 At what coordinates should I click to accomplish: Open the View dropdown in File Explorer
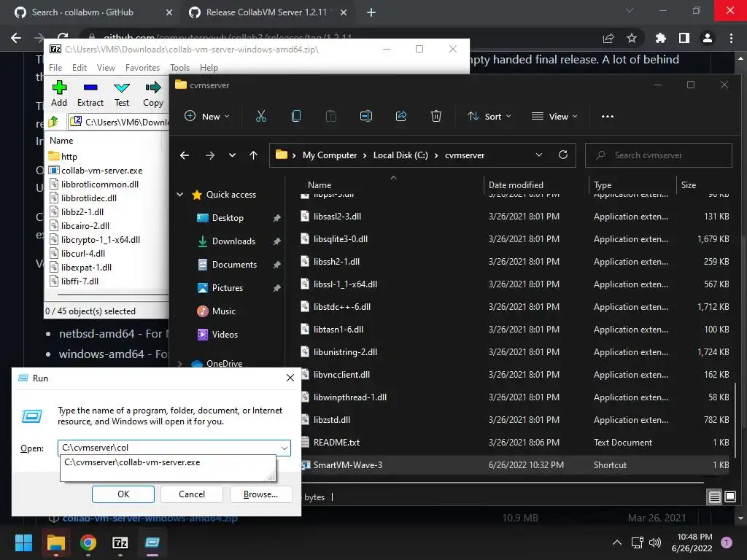(x=554, y=116)
